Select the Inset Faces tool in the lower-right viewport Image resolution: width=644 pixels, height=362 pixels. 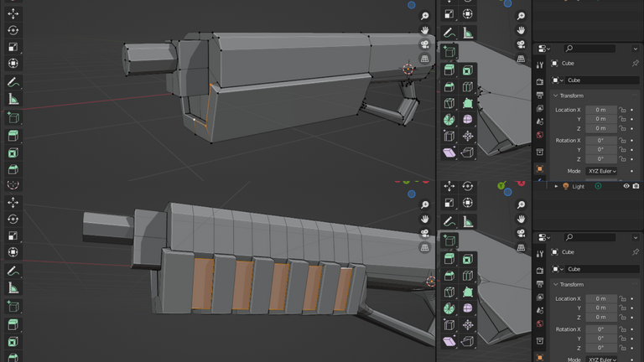click(x=467, y=259)
